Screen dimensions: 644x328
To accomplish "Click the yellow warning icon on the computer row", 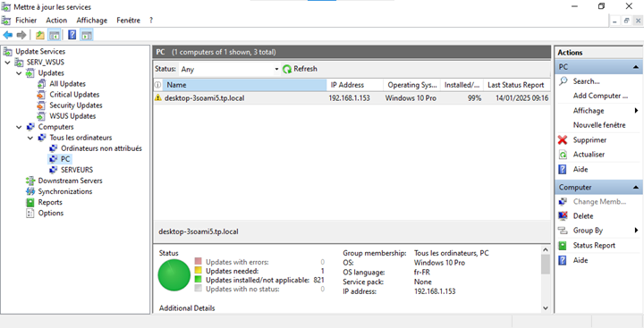I will point(158,98).
